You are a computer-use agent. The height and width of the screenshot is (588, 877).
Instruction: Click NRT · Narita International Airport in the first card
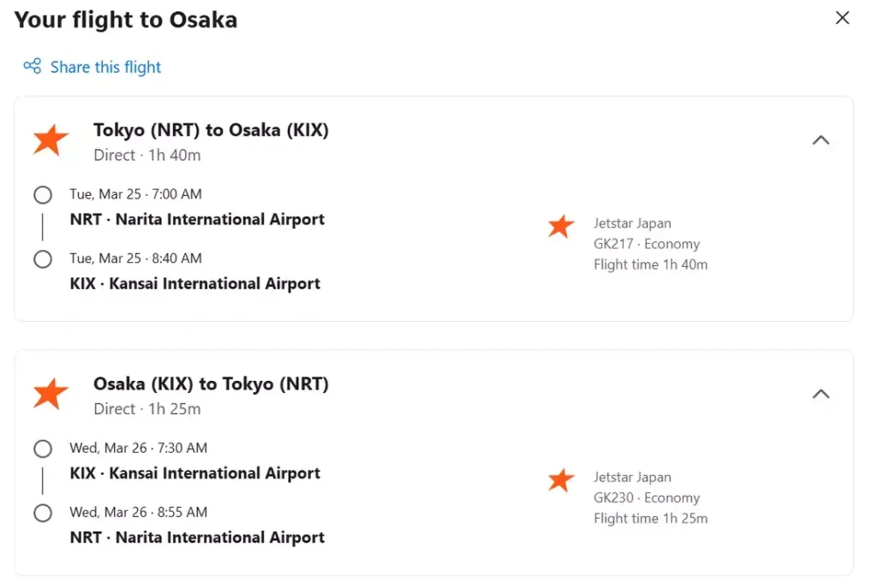click(197, 220)
